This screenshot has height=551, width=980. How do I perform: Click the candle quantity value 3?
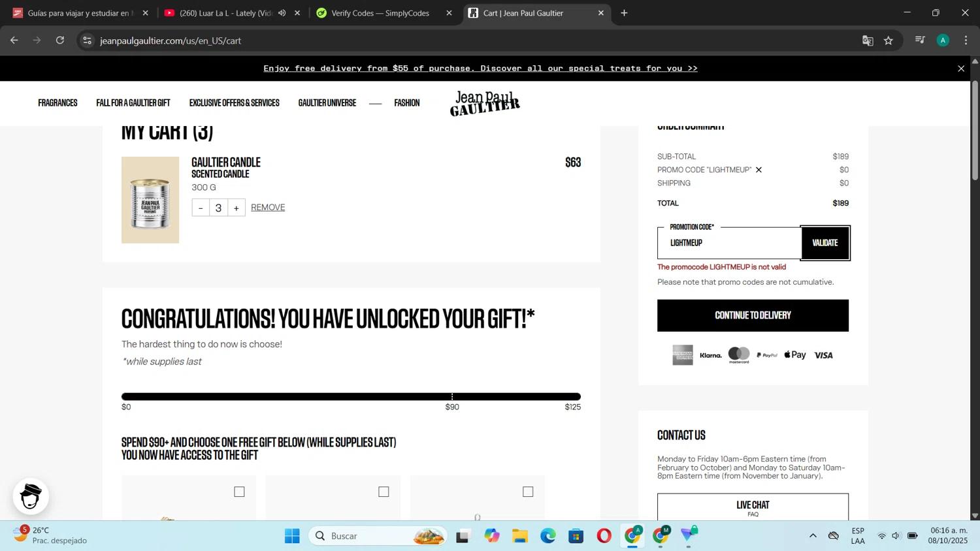pos(218,208)
